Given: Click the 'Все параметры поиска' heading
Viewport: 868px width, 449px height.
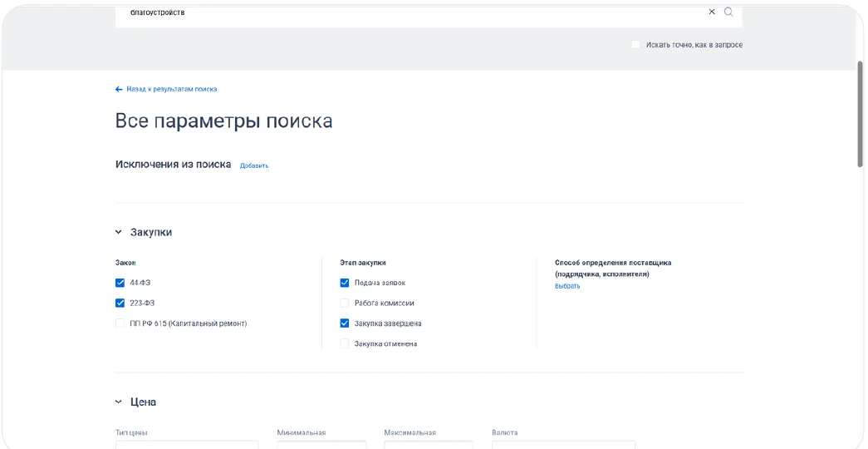Looking at the screenshot, I should pos(223,121).
